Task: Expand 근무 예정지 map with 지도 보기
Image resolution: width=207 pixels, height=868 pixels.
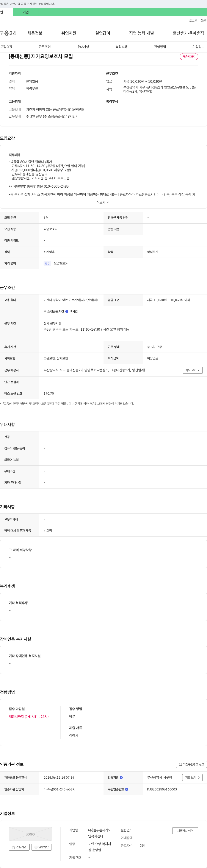Action: (193, 370)
